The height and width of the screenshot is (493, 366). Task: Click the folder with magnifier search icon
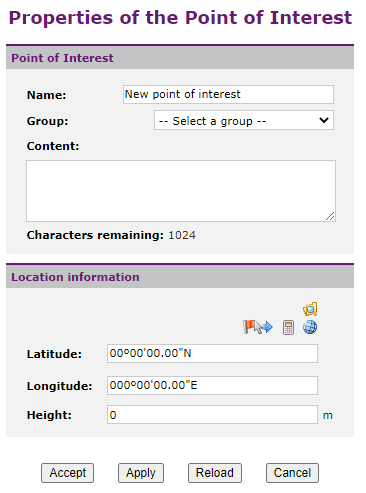310,309
